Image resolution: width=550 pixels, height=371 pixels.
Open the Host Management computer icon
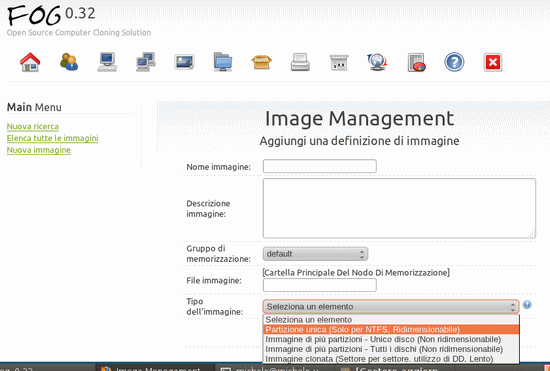(107, 62)
